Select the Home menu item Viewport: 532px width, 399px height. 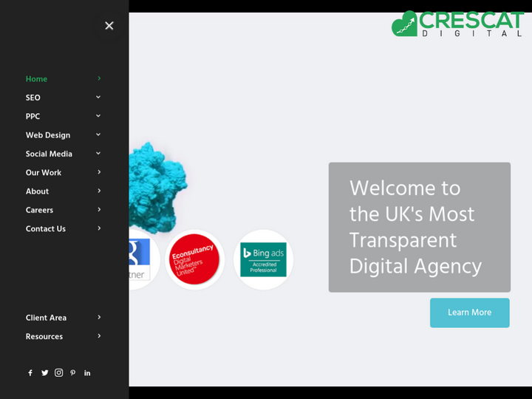pos(37,79)
